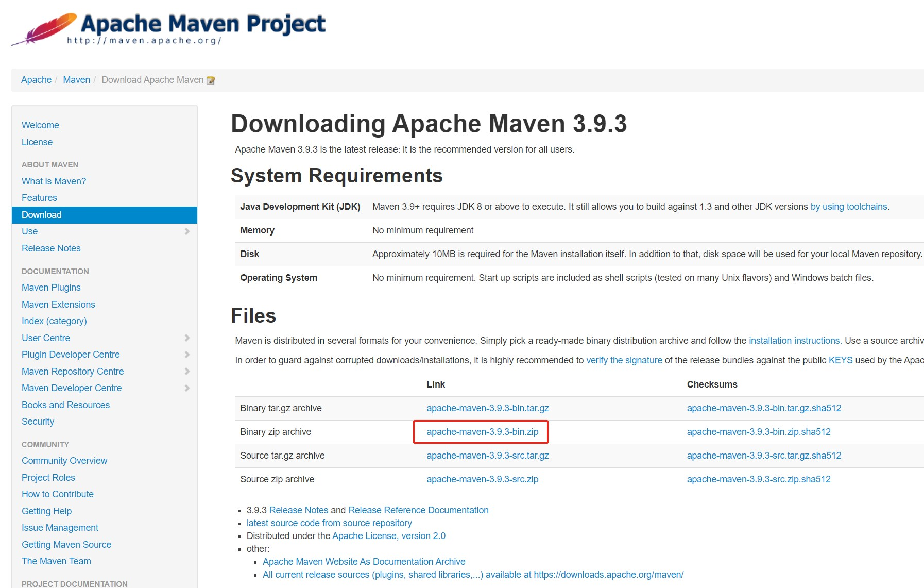
Task: Open the verify the signature link
Action: pyautogui.click(x=624, y=360)
